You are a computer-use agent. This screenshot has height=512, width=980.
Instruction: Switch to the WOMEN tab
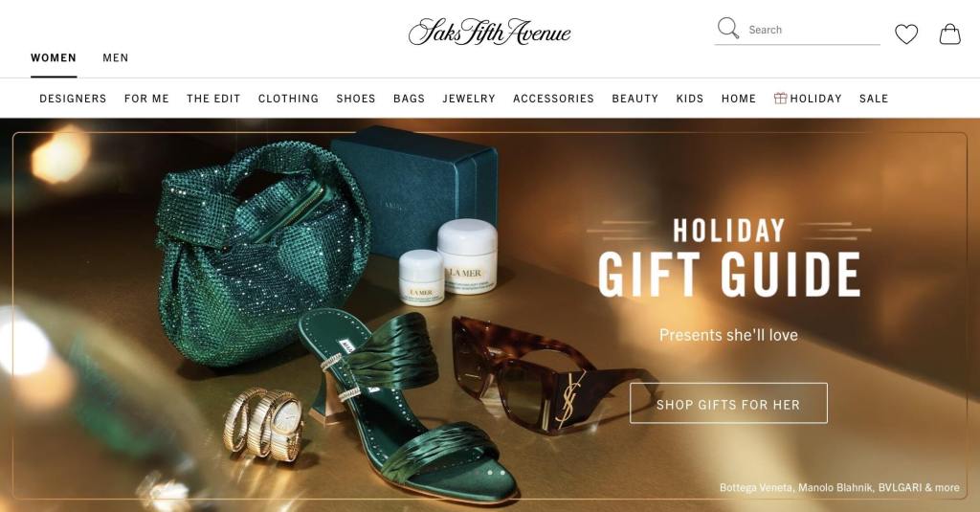coord(54,57)
